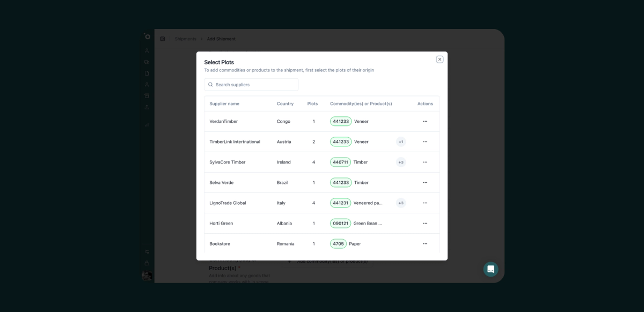Go to Shipments breadcrumb link
This screenshot has width=644, height=312.
click(185, 39)
